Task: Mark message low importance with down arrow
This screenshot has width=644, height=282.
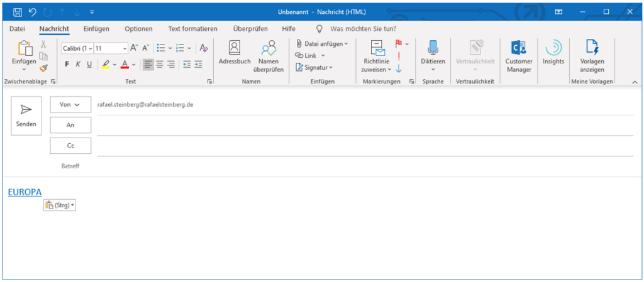Action: pyautogui.click(x=398, y=68)
